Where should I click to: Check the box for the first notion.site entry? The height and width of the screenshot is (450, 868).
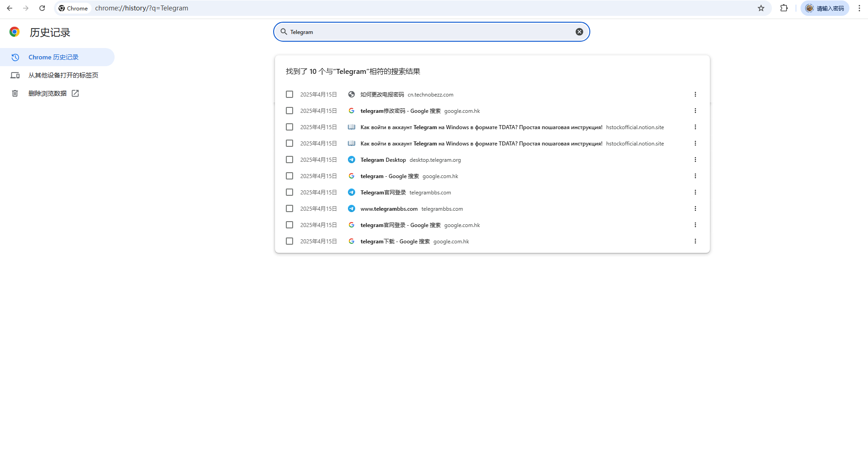pyautogui.click(x=289, y=127)
